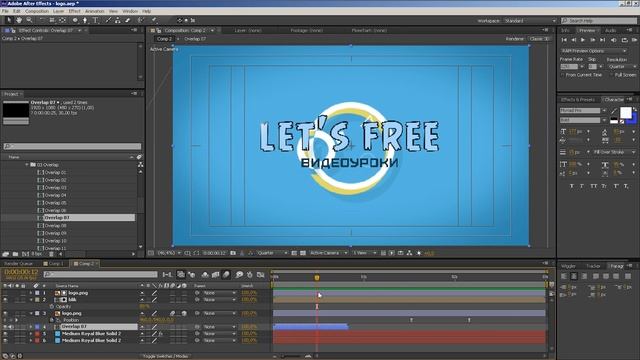Expand layer 1 logo.png properties
The image size is (640, 360).
point(31,293)
